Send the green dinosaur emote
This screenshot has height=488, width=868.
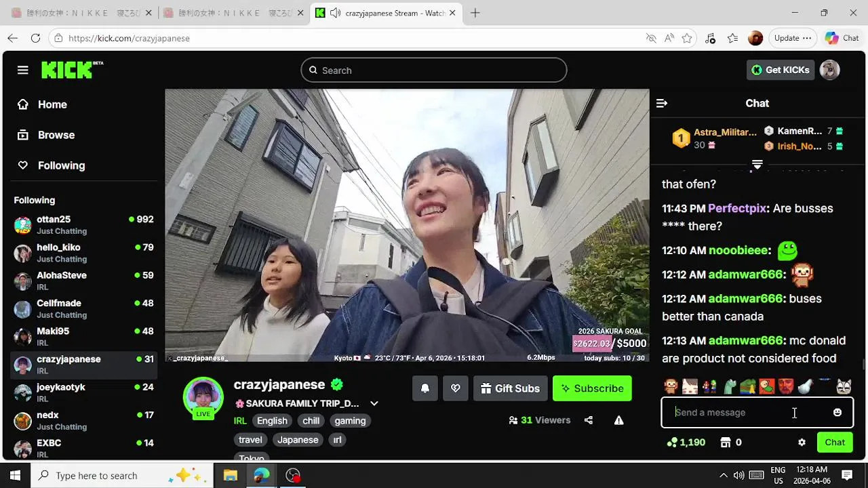729,387
